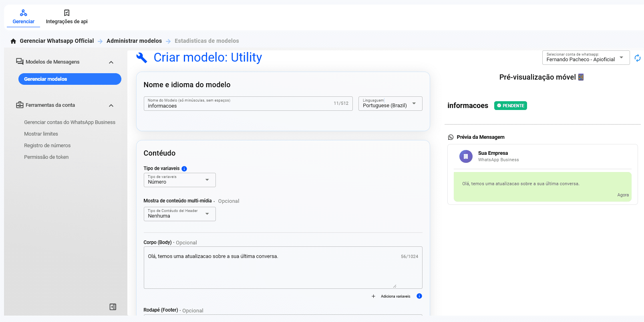Collapse the sidebar using panel icon

pyautogui.click(x=113, y=307)
